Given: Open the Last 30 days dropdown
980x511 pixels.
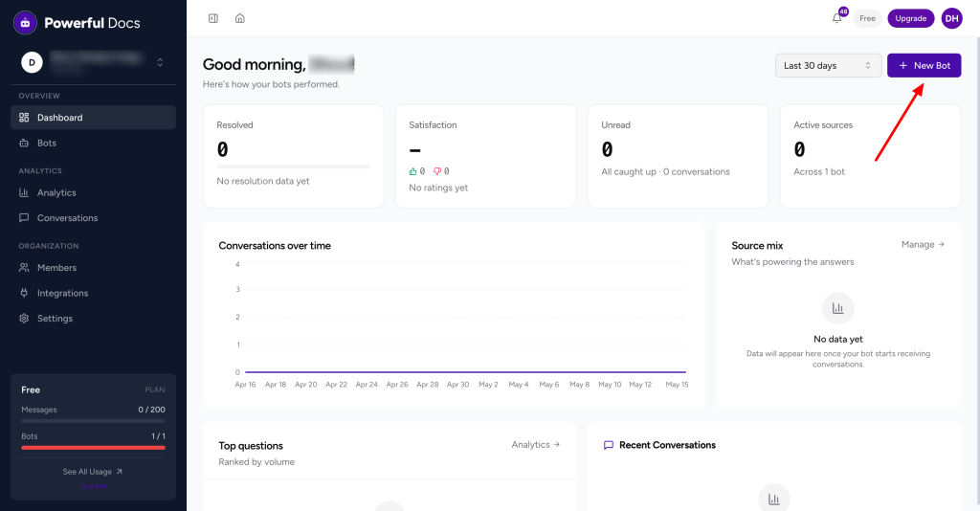Looking at the screenshot, I should (828, 66).
